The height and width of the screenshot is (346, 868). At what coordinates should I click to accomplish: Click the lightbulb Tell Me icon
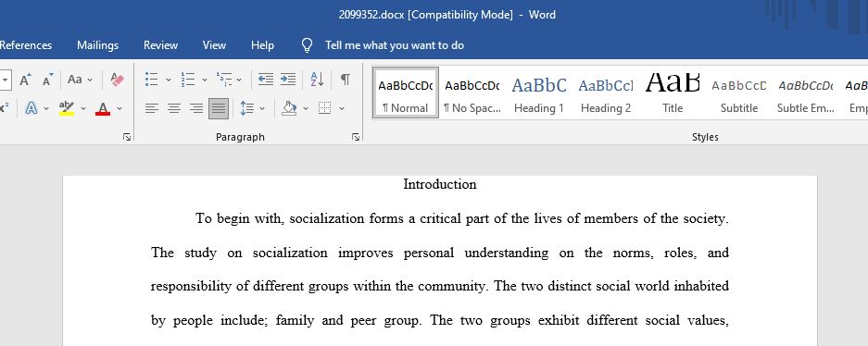tap(307, 45)
